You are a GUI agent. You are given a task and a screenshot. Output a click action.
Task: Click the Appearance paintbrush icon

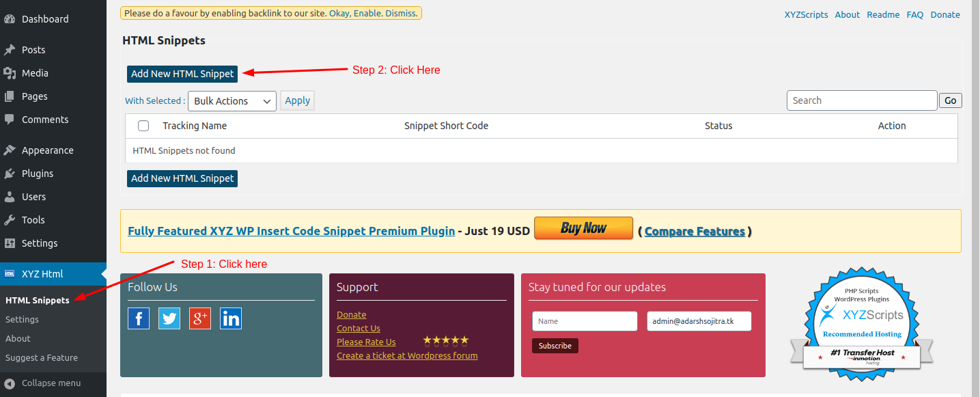(x=10, y=150)
